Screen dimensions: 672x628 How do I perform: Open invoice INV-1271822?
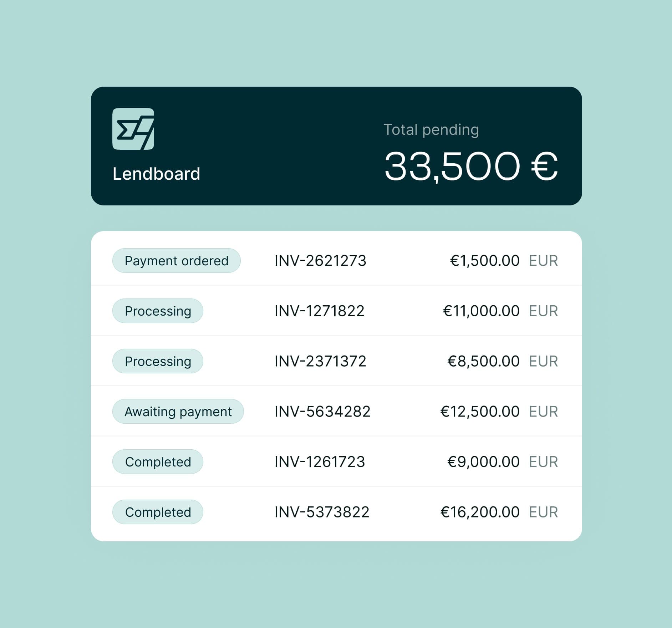tap(319, 311)
